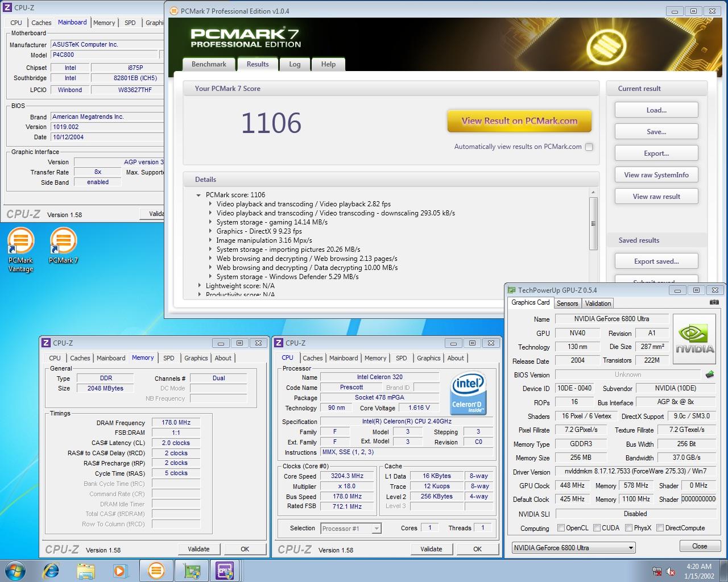The width and height of the screenshot is (728, 582).
Task: Select the Mainboard tab in top CPU-Z window
Action: pyautogui.click(x=72, y=22)
